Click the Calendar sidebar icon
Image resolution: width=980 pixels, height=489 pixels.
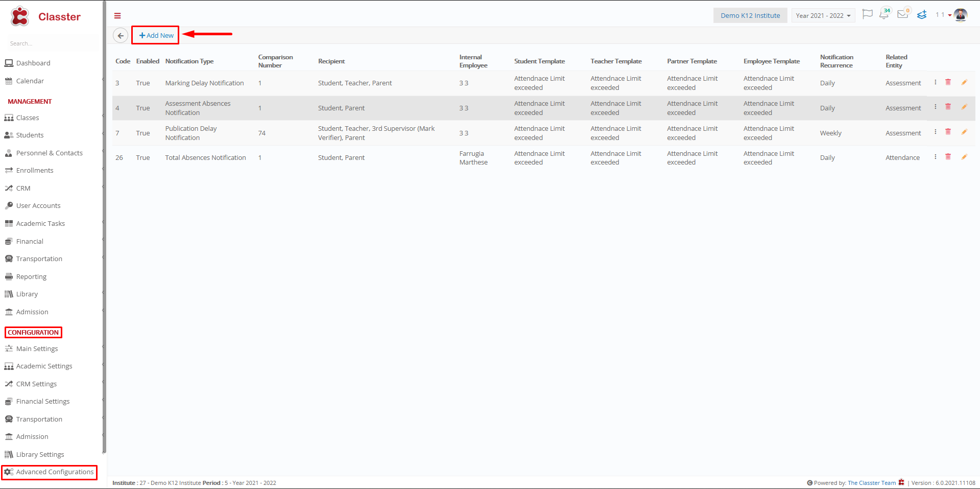[9, 81]
